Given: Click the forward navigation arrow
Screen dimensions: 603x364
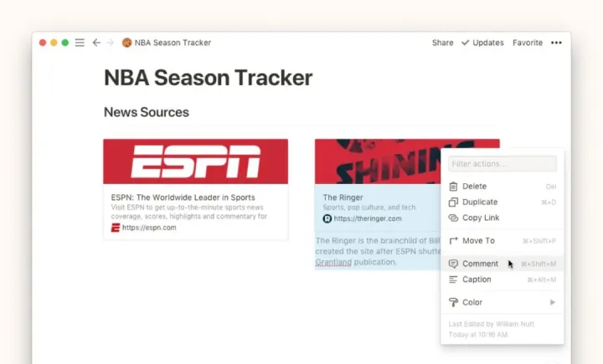Looking at the screenshot, I should click(110, 43).
